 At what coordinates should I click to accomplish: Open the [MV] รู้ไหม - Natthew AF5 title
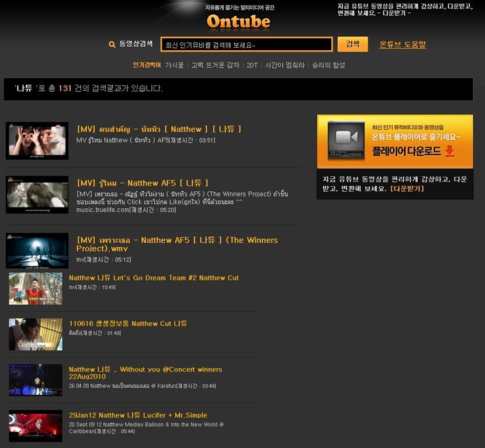[x=143, y=183]
